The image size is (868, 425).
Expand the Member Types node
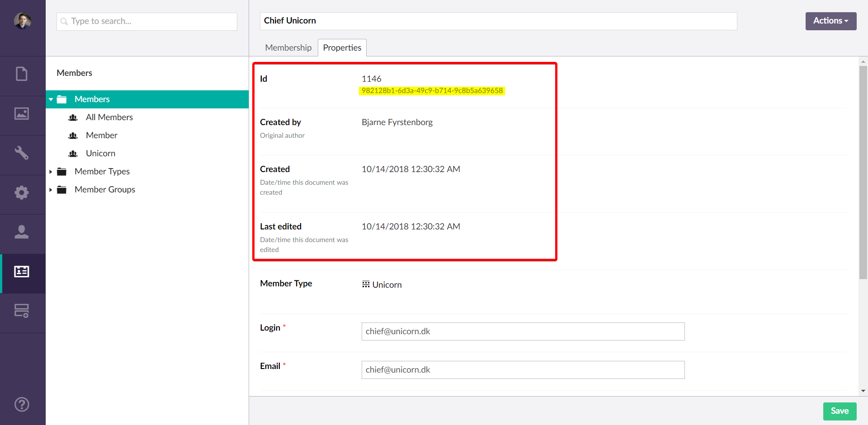[x=51, y=172]
